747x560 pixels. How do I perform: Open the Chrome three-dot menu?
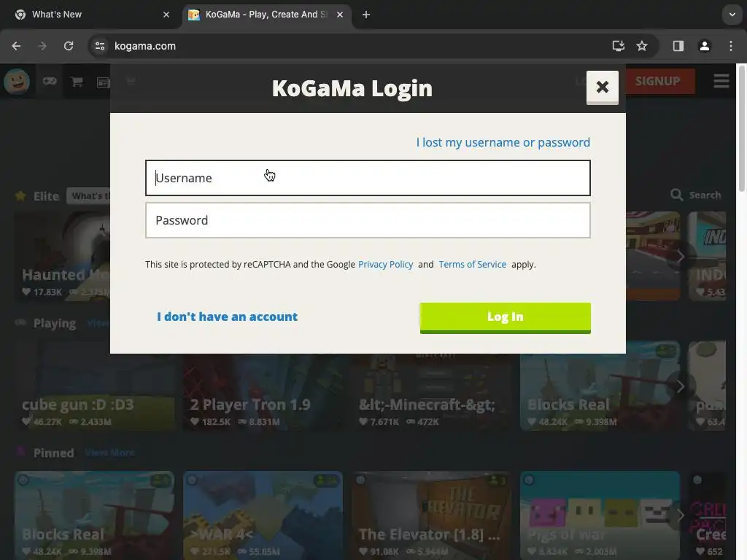(731, 46)
